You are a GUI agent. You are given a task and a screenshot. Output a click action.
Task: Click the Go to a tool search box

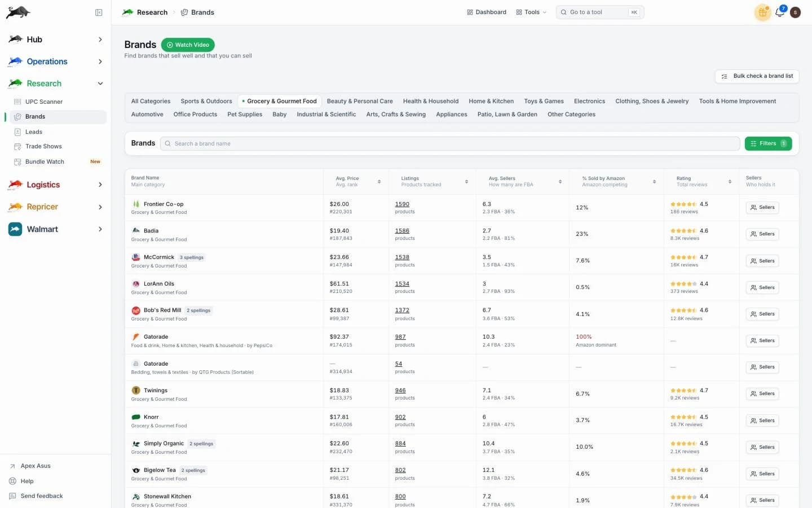[x=600, y=12]
